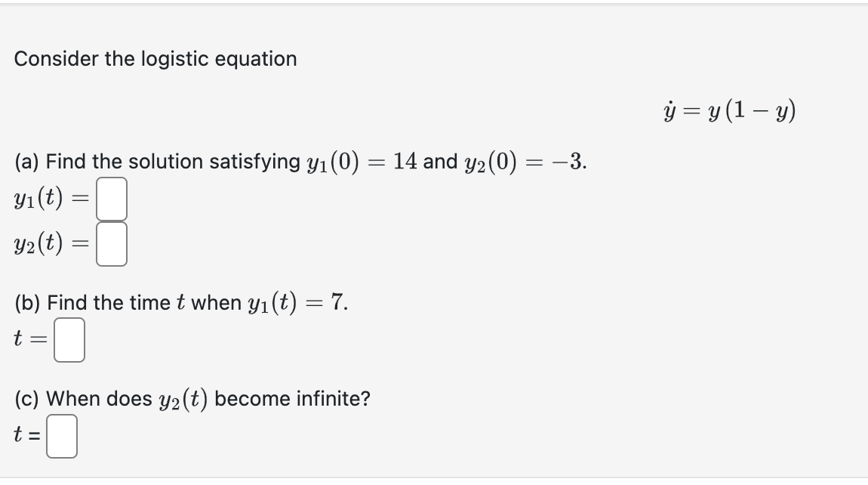868x485 pixels.
Task: Click the t = label in part (b)
Action: pos(29,338)
